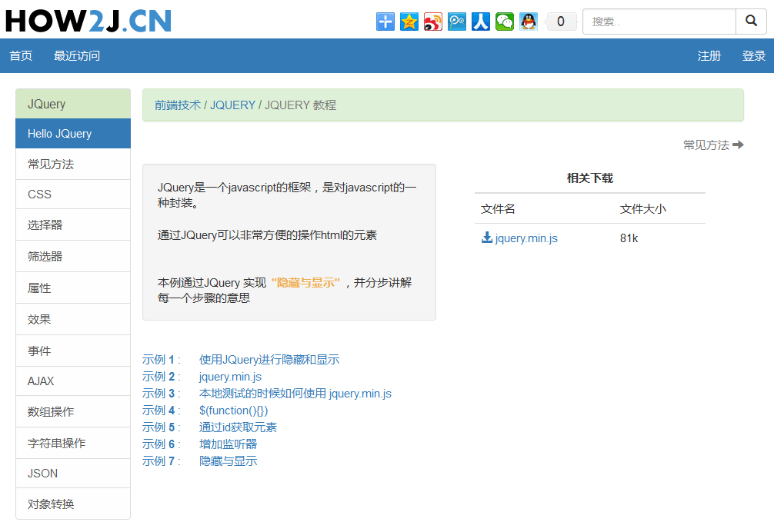Select Hello JQuery sidebar item
Image resolution: width=774 pixels, height=532 pixels.
[73, 134]
